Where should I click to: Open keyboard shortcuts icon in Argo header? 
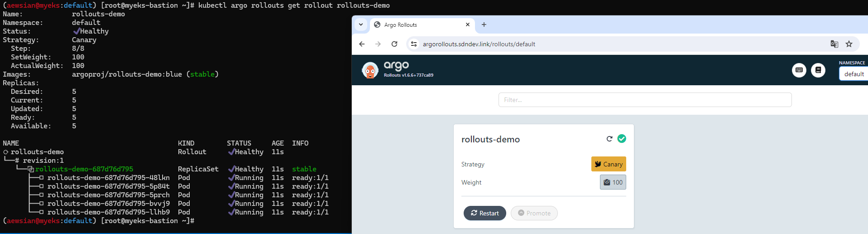point(799,70)
